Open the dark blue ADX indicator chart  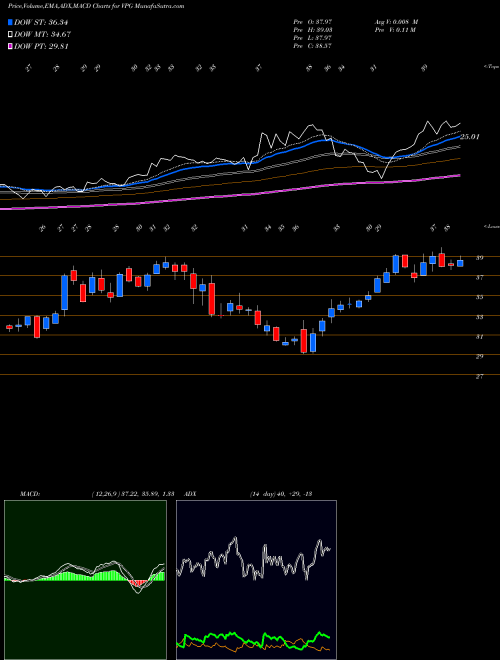click(256, 580)
